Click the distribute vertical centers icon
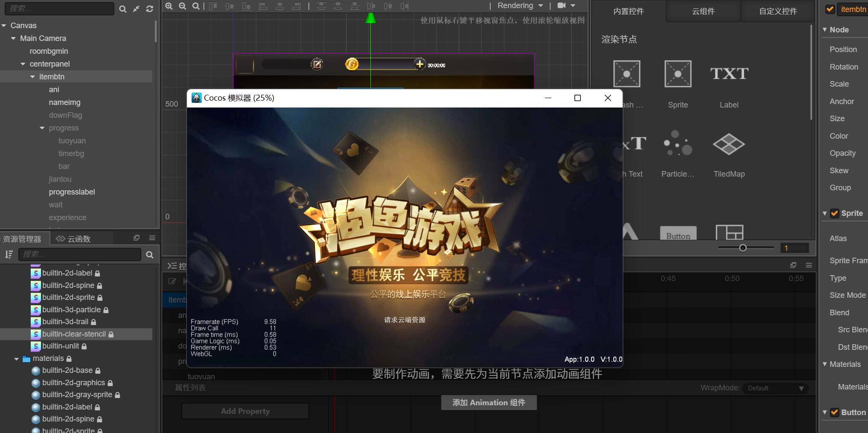The height and width of the screenshot is (433, 868). [x=338, y=6]
